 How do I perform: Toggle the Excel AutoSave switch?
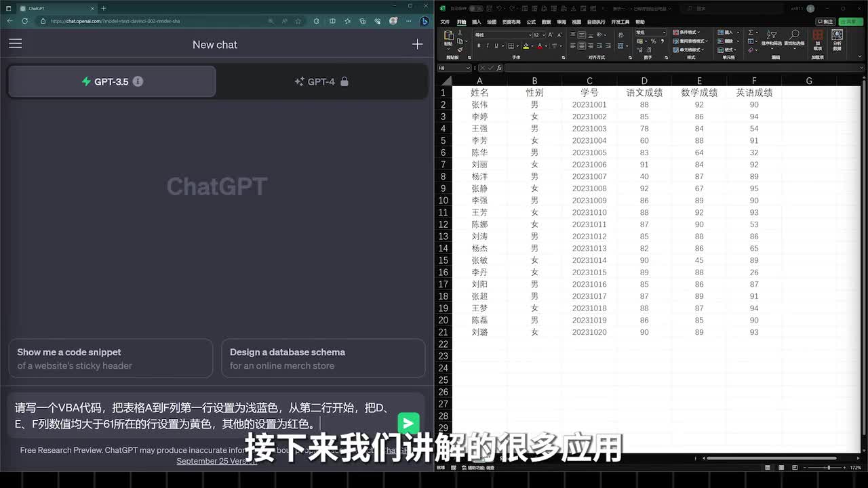pyautogui.click(x=476, y=8)
